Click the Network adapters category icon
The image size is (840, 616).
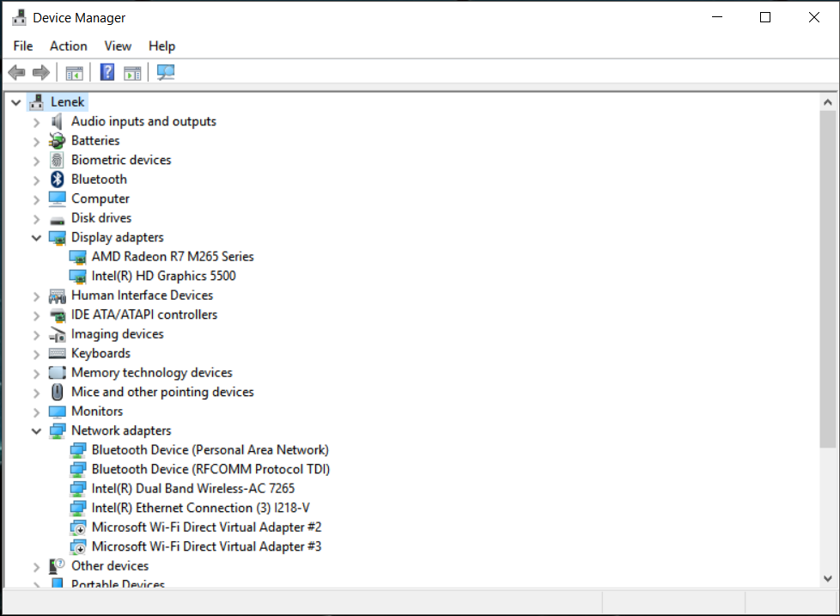point(58,431)
